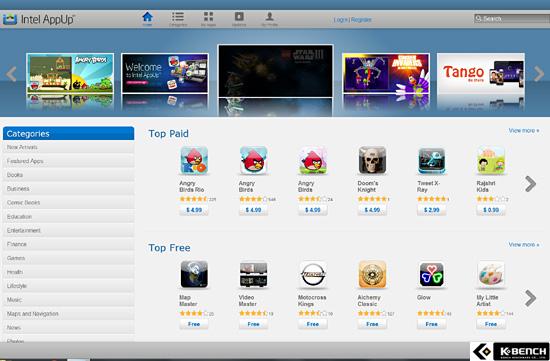The height and width of the screenshot is (361, 550).
Task: Open the Star Wars III center banner
Action: point(275,71)
